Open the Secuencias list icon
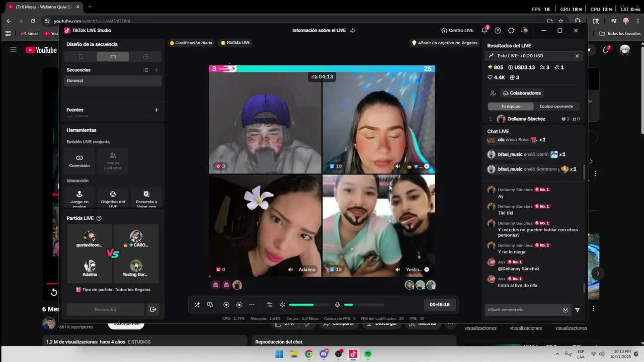 [145, 70]
